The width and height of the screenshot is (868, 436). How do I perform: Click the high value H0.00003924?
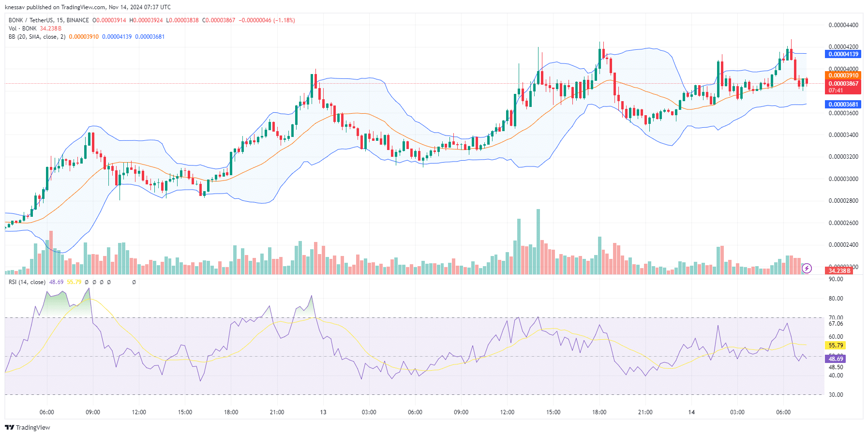click(146, 20)
